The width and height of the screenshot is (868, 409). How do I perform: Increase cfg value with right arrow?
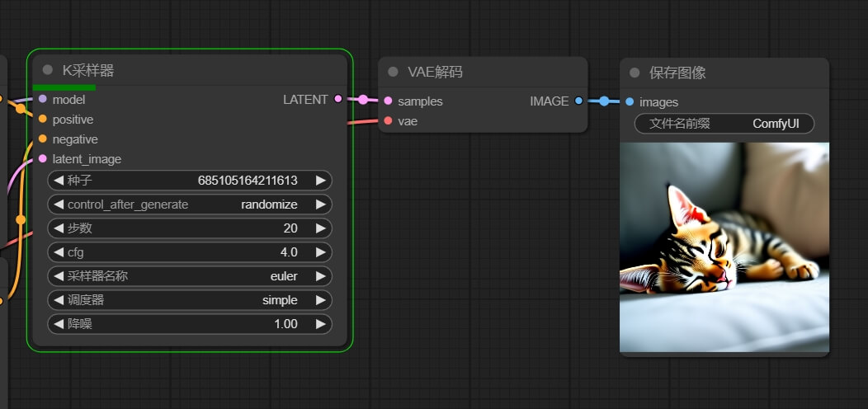point(320,252)
